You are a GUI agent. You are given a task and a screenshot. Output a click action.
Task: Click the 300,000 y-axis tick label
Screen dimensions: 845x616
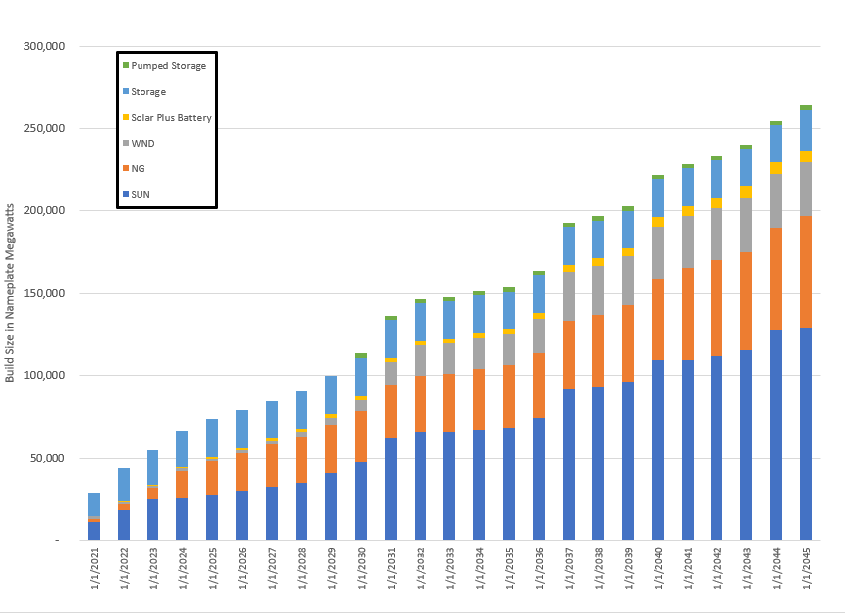(43, 46)
